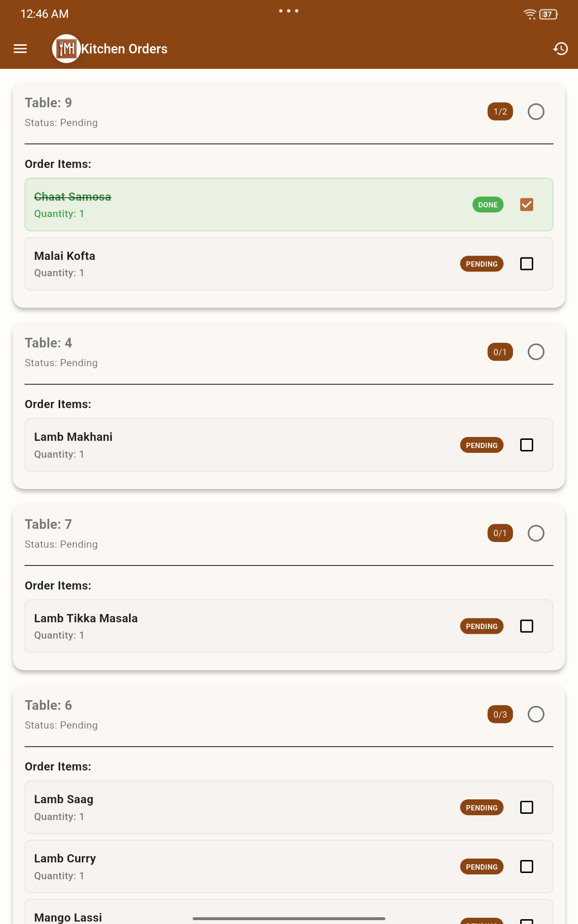Viewport: 578px width, 924px height.
Task: Open order history clock icon
Action: 560,49
